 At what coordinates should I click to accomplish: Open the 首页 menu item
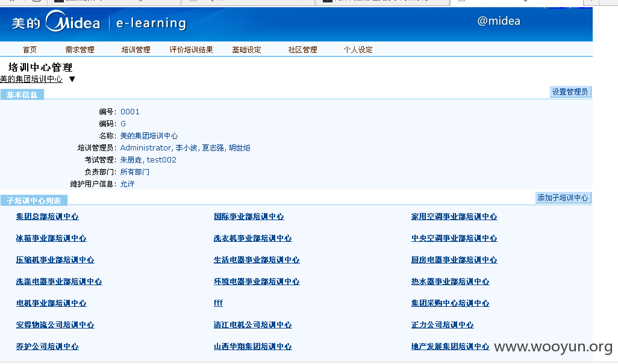click(x=30, y=49)
